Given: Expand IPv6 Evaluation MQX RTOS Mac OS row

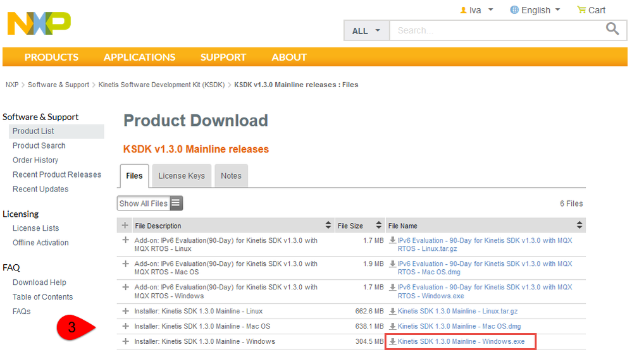Looking at the screenshot, I should tap(125, 264).
